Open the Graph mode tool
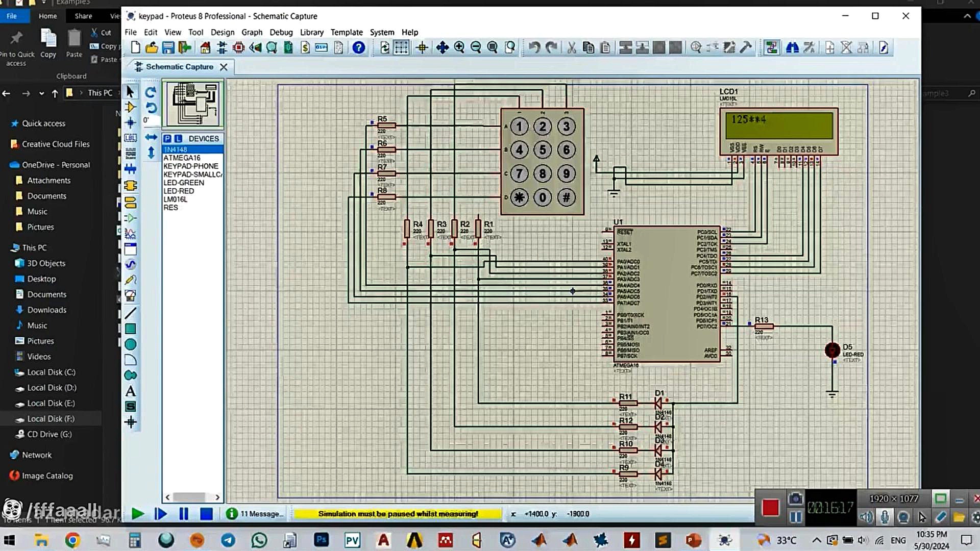 click(130, 234)
